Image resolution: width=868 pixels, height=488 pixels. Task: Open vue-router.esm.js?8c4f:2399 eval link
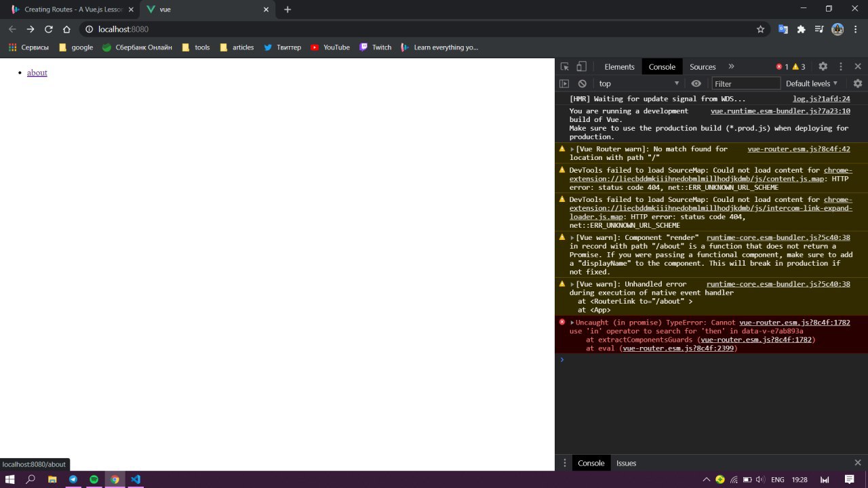(678, 348)
